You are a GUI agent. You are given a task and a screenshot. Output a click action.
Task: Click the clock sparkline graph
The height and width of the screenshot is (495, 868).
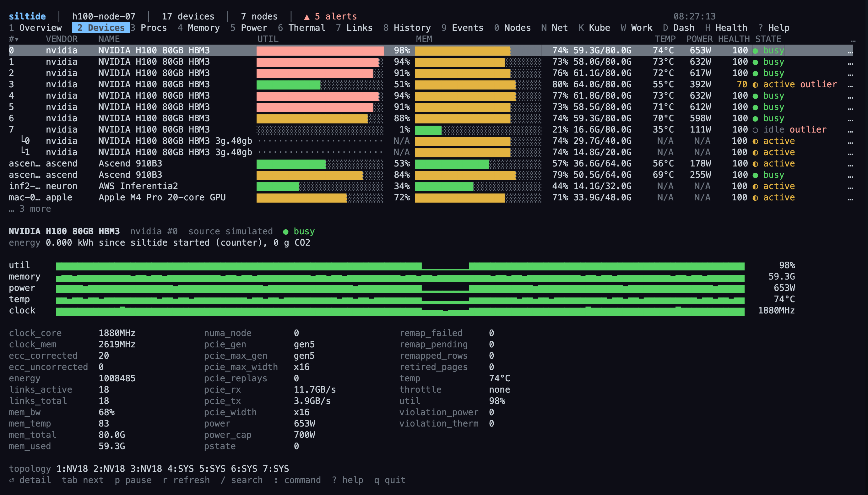coord(400,311)
